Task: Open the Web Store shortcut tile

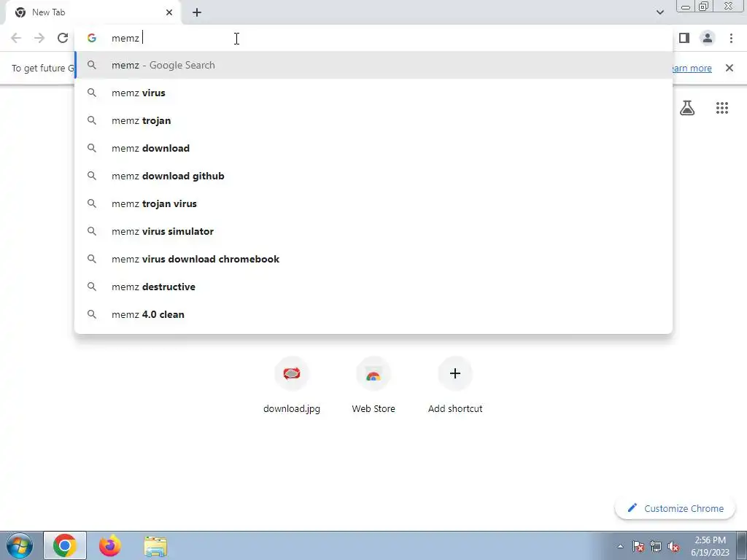Action: pyautogui.click(x=373, y=385)
